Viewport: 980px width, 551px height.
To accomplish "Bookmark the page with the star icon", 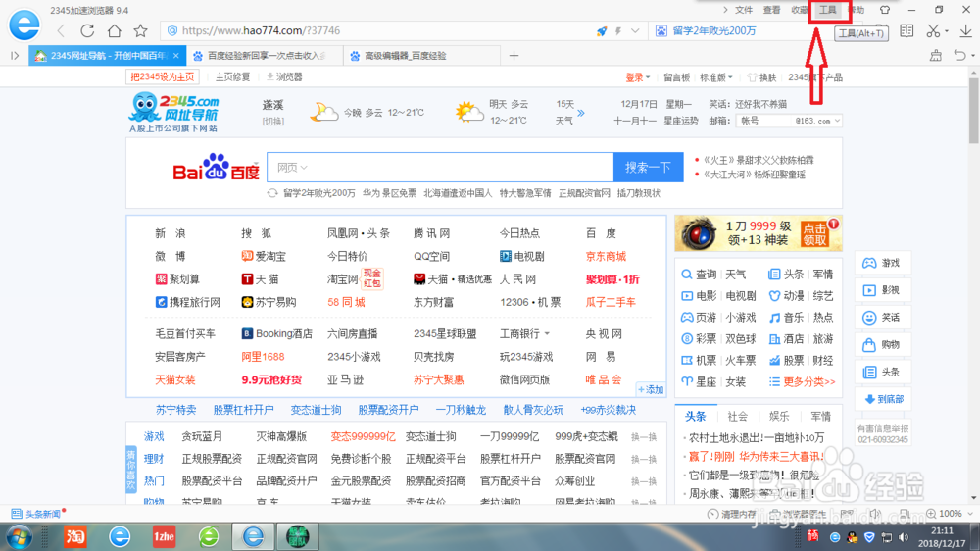I will pos(140,30).
